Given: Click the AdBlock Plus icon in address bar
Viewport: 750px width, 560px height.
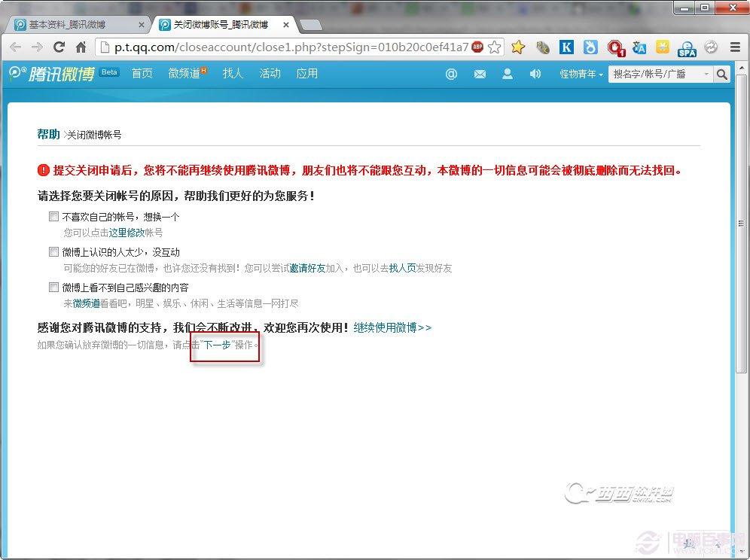Looking at the screenshot, I should click(x=477, y=47).
